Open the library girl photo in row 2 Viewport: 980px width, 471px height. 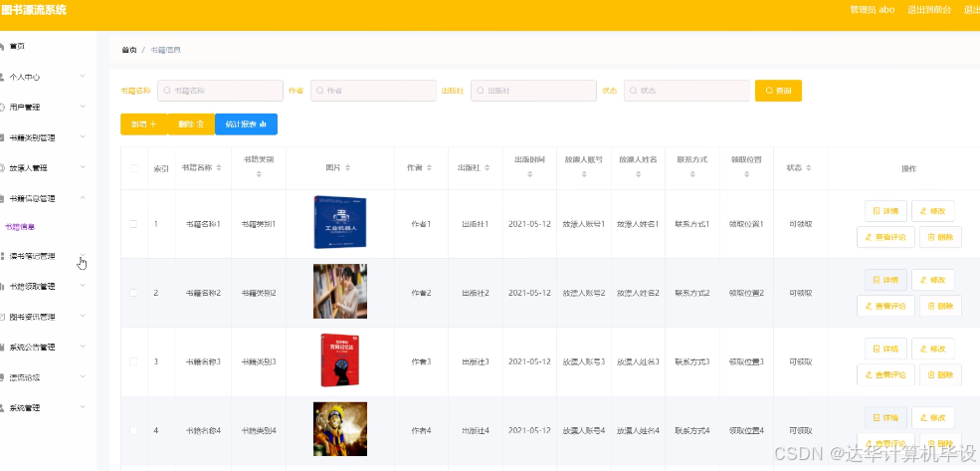(x=340, y=292)
